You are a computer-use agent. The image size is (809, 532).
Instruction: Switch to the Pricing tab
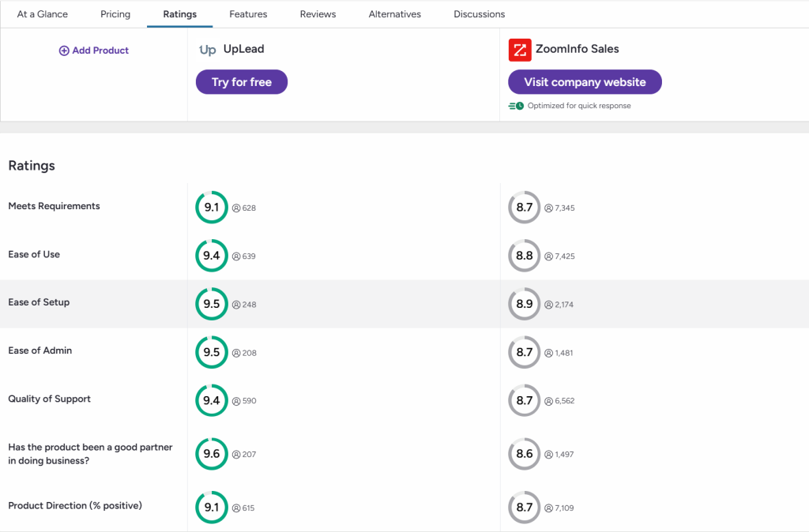coord(115,14)
